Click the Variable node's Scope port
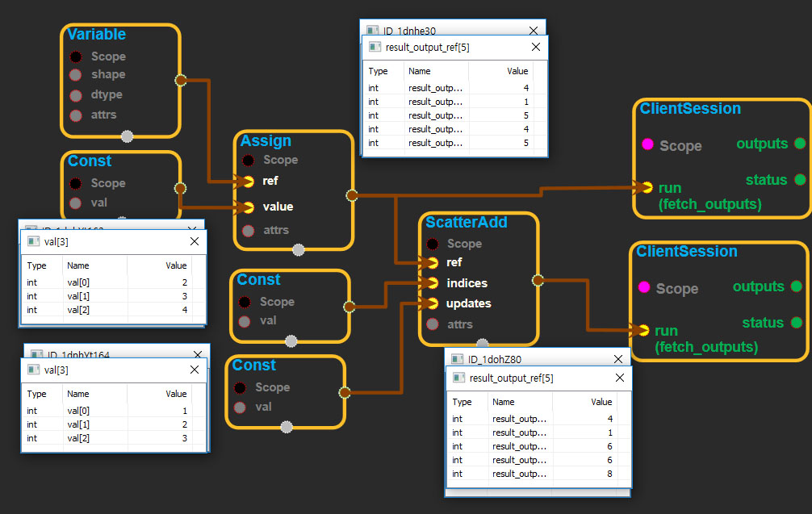The width and height of the screenshot is (812, 514). (x=75, y=56)
